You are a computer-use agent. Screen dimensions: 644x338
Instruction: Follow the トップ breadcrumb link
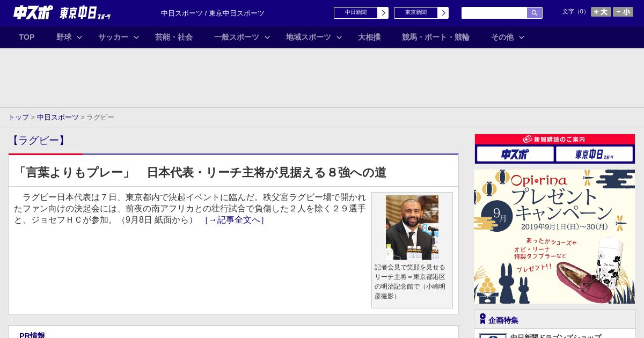[18, 117]
